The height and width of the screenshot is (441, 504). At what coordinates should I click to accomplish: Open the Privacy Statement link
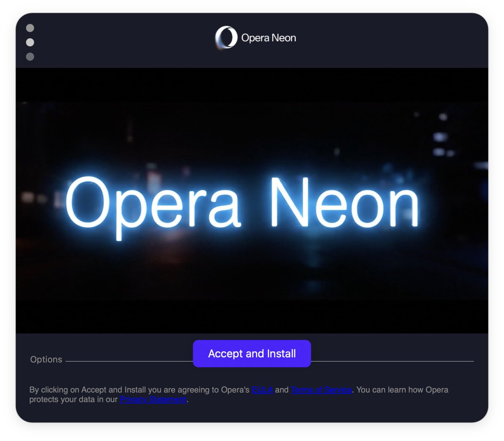tap(153, 399)
